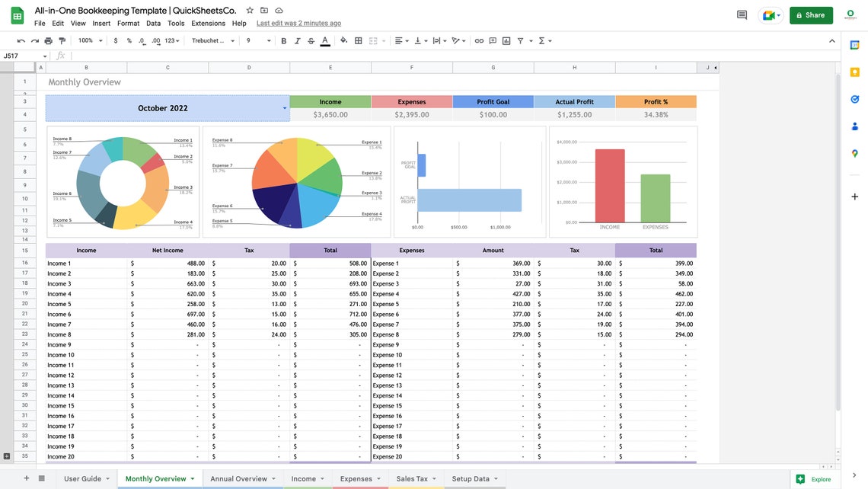Toggle bold formatting

(282, 40)
